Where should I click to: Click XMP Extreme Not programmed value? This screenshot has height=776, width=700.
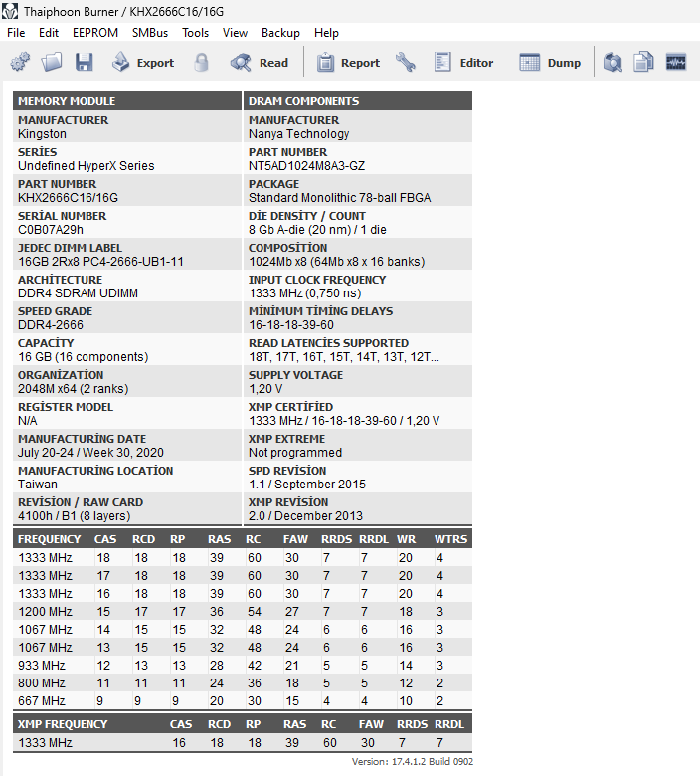[x=295, y=453]
